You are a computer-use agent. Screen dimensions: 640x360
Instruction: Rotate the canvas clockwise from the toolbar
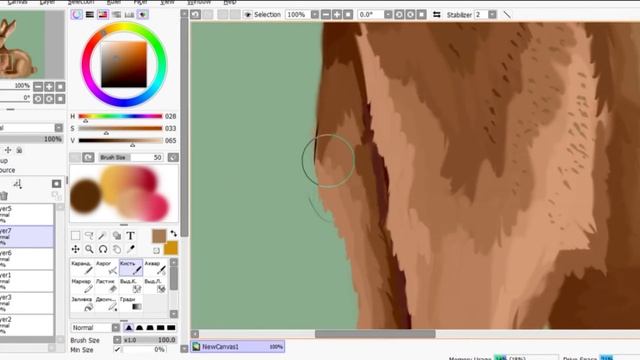[410, 15]
